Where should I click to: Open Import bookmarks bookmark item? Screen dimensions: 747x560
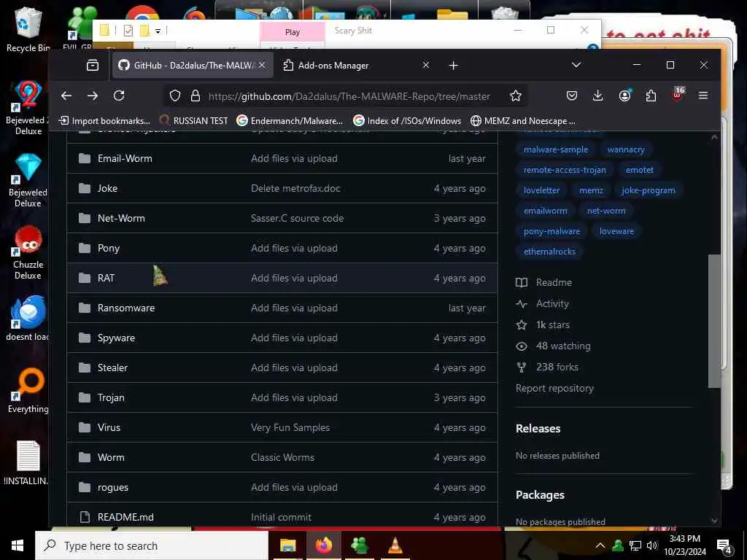[104, 121]
